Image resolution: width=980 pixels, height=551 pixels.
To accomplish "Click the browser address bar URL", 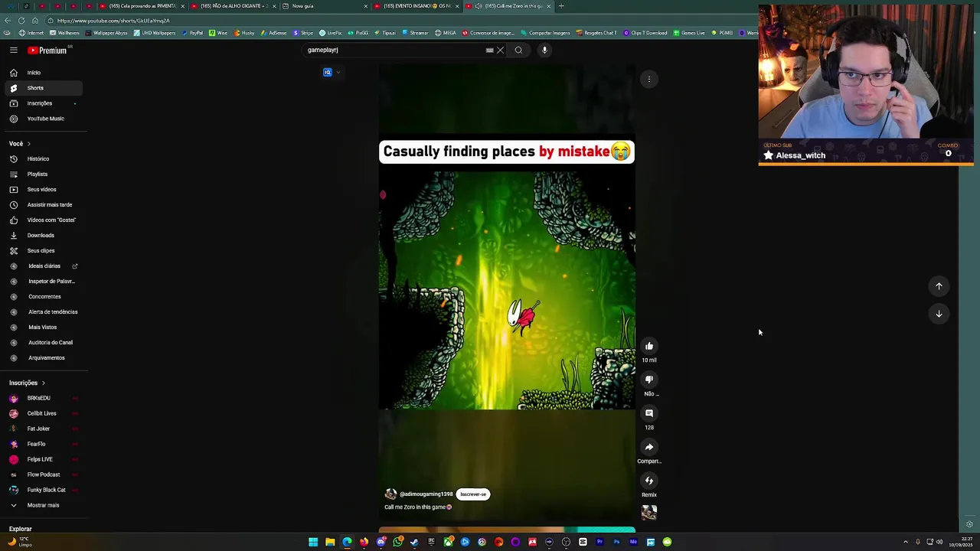I will pyautogui.click(x=113, y=21).
